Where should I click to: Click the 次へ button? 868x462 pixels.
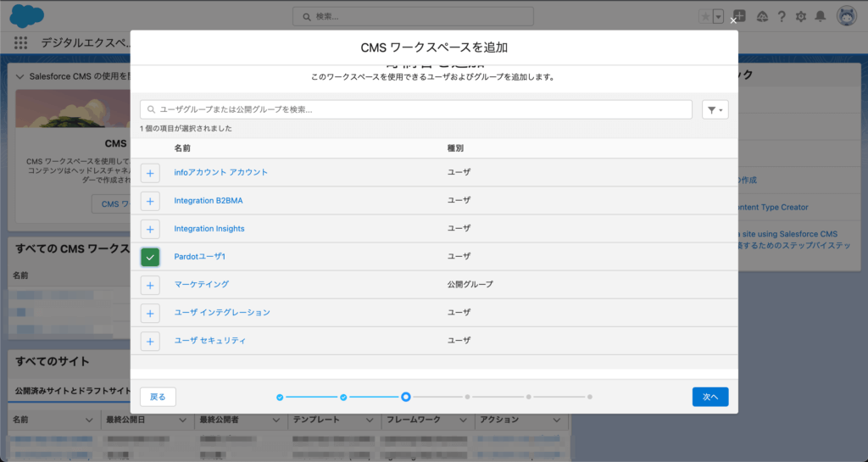coord(709,397)
